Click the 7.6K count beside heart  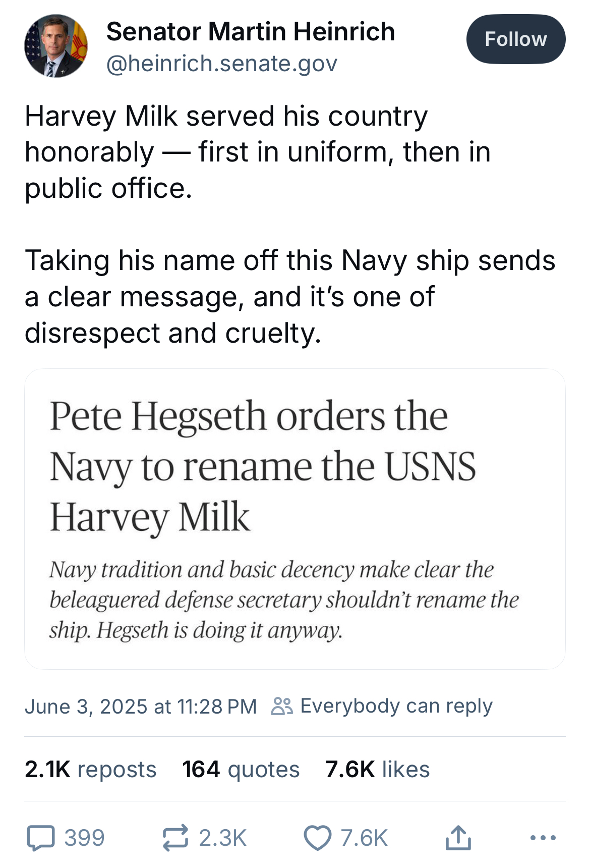pos(364,838)
